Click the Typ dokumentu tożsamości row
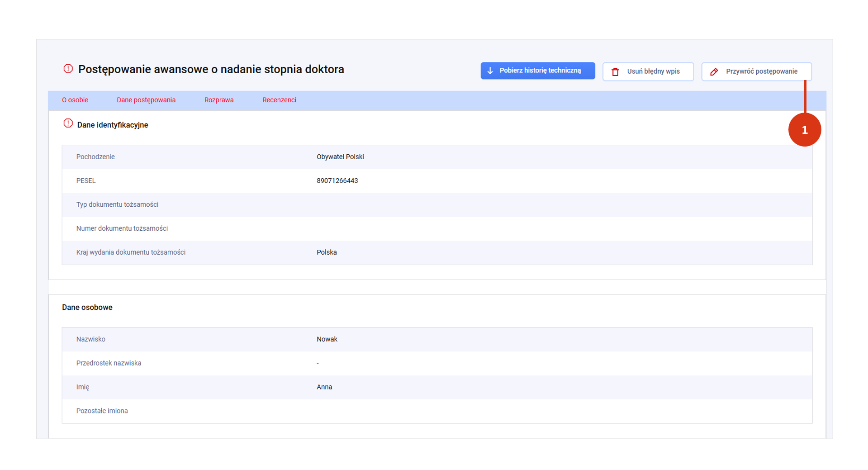The image size is (868, 470). [x=117, y=205]
